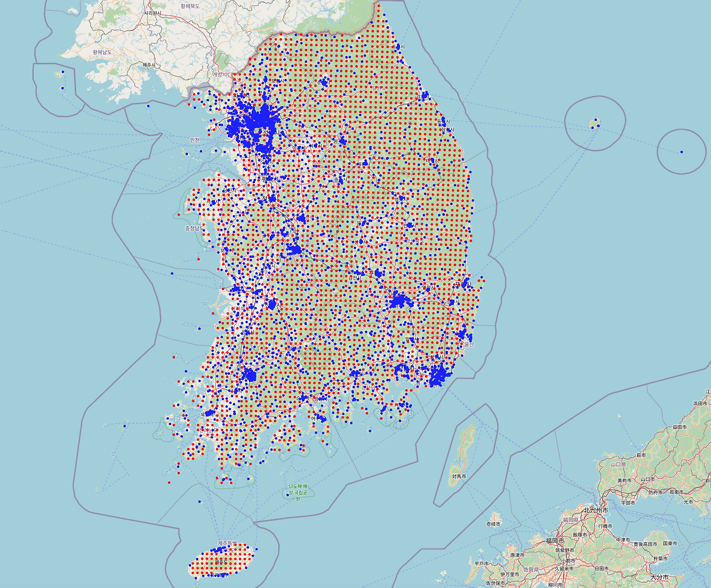This screenshot has height=588, width=711.
Task: Select the 行橋市 city label
Action: point(605,526)
